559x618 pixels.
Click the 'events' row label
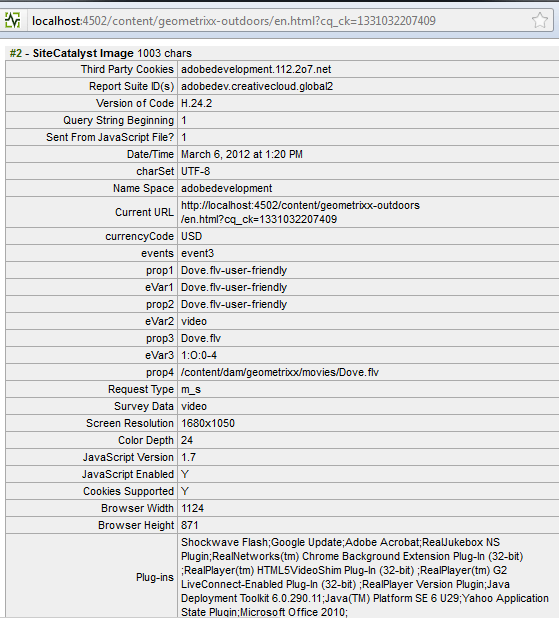(157, 253)
